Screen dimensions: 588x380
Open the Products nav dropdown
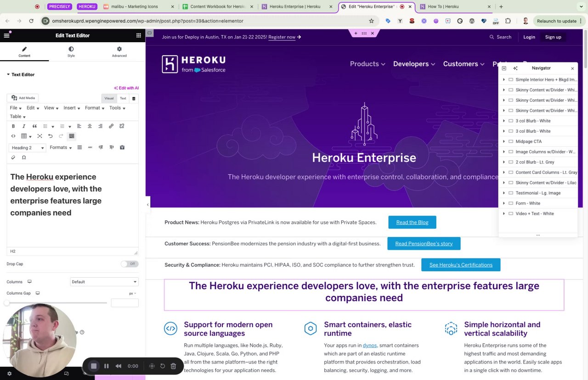click(367, 64)
